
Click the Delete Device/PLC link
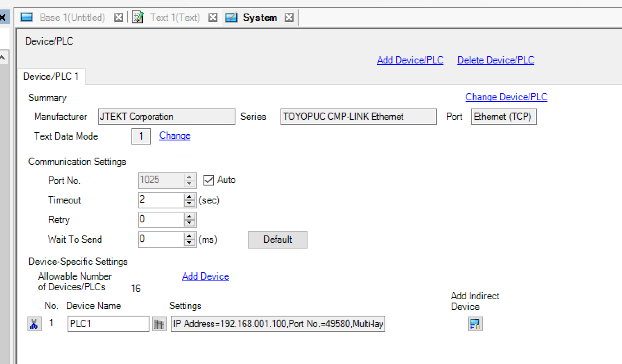(x=495, y=60)
